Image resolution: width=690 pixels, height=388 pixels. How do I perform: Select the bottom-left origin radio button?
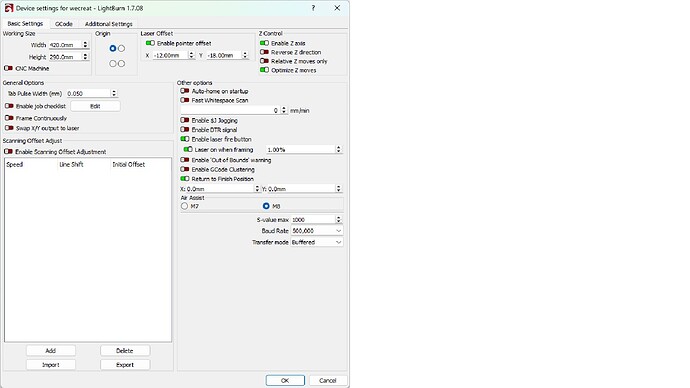click(113, 64)
